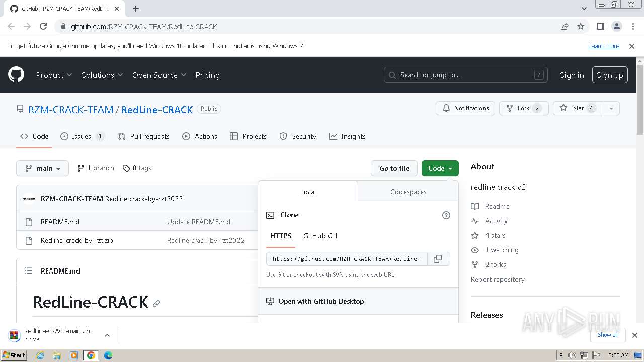Open Internet Explorer from taskbar
The image size is (644, 362).
coord(40,355)
